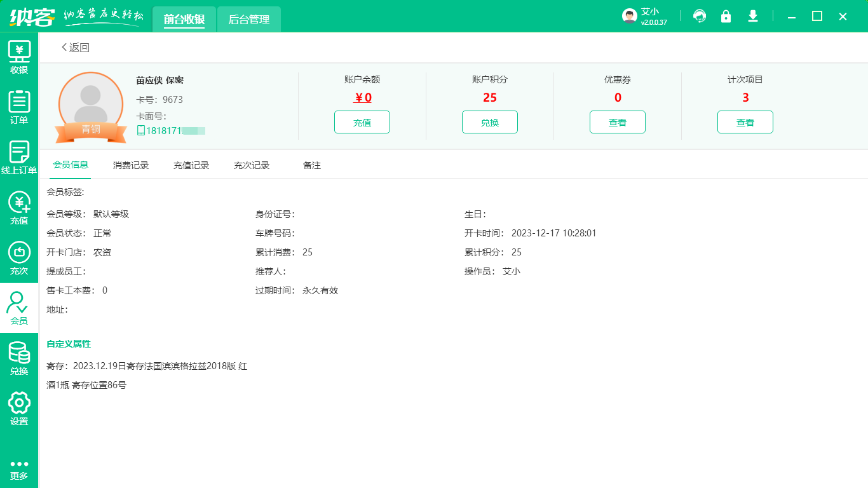View the 备注 tab

coord(312,165)
